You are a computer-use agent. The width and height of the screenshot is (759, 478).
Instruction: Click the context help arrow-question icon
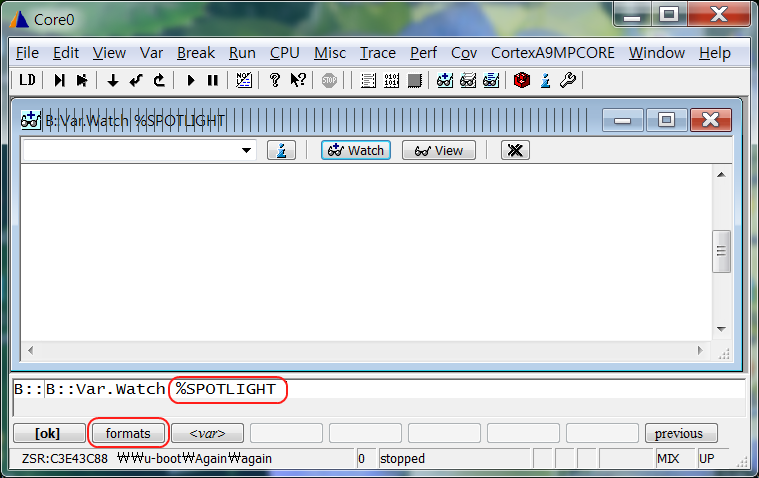[297, 80]
